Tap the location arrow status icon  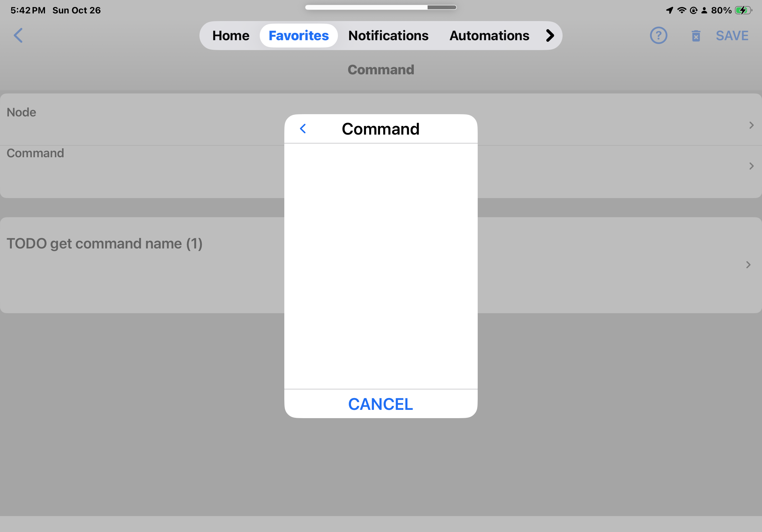pyautogui.click(x=670, y=10)
